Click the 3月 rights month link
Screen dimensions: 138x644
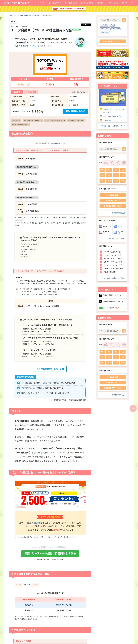76,84
